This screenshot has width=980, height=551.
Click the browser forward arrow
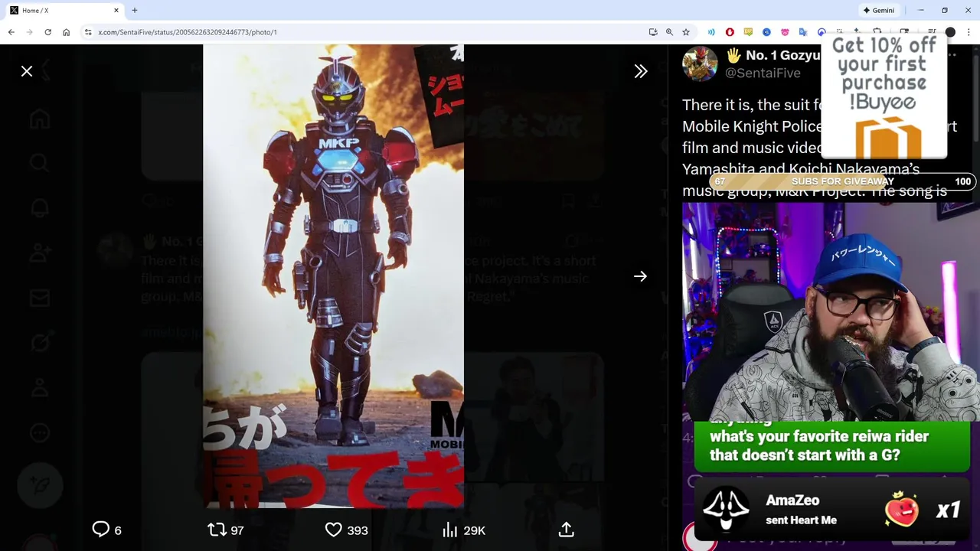pos(29,32)
